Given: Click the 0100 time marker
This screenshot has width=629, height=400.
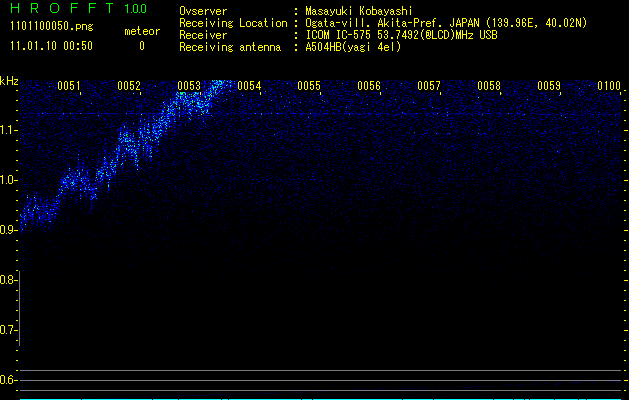Looking at the screenshot, I should point(609,86).
